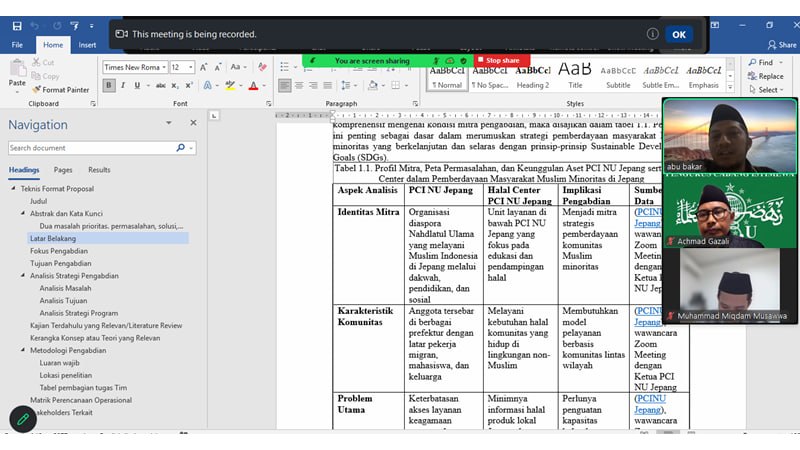Click the Format Painter tool
Image resolution: width=800 pixels, height=450 pixels.
pos(64,89)
